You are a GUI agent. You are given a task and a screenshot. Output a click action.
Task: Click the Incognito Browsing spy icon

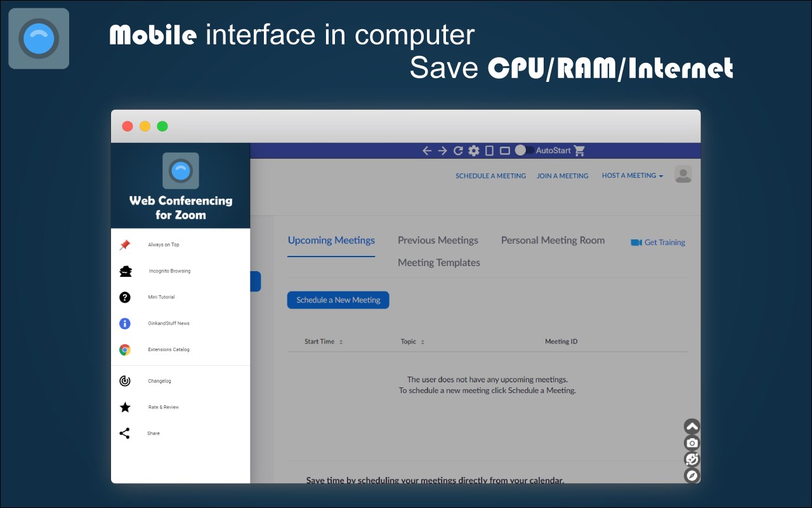coord(126,271)
